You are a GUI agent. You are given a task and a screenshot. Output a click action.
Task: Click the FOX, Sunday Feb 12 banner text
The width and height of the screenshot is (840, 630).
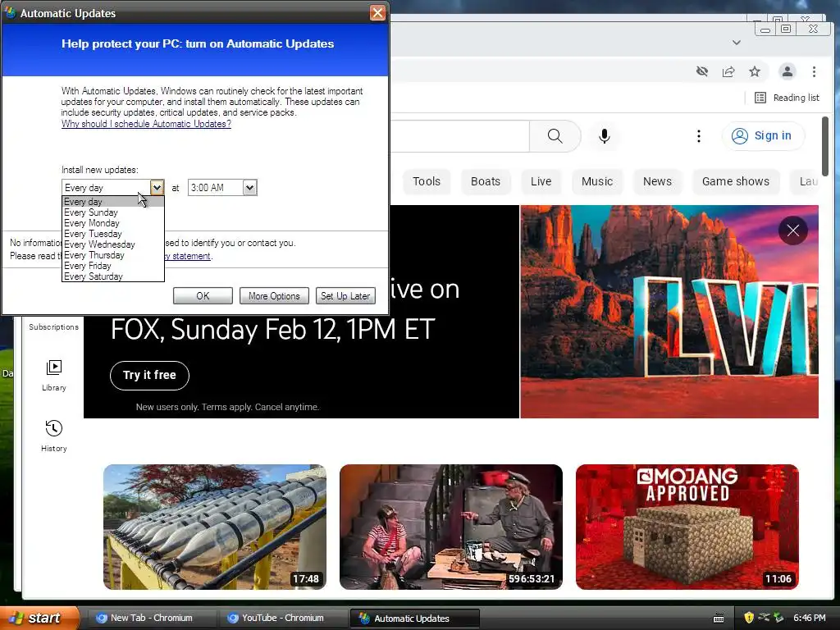[272, 330]
